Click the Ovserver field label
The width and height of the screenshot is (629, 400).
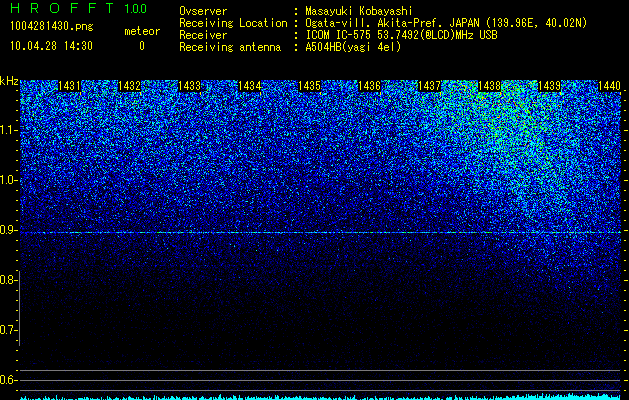(x=203, y=11)
